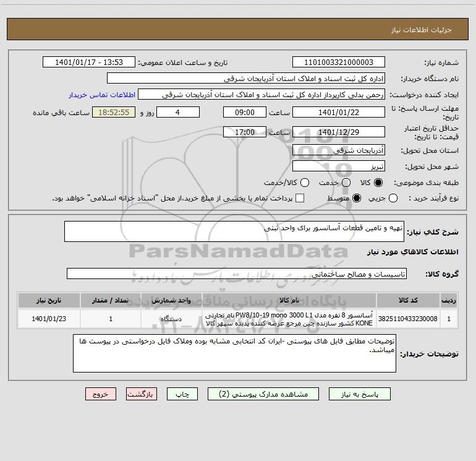
Task: Open مشاهده مدارک پیوستی (2) button
Action: 263,394
